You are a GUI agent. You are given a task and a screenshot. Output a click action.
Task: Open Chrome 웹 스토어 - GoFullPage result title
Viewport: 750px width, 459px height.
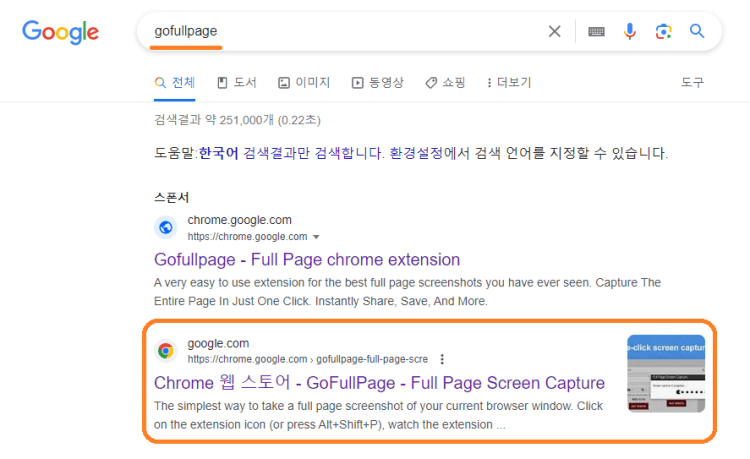point(379,382)
